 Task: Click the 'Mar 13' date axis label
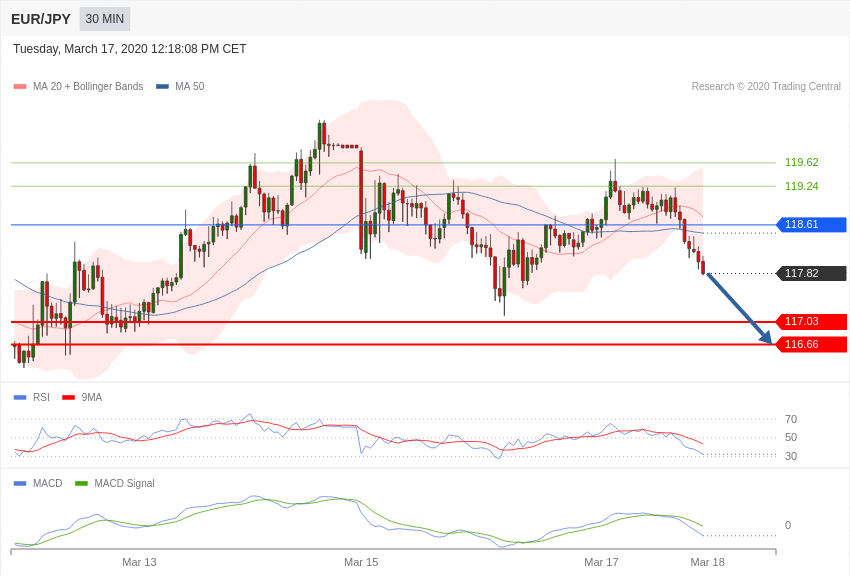[x=139, y=562]
